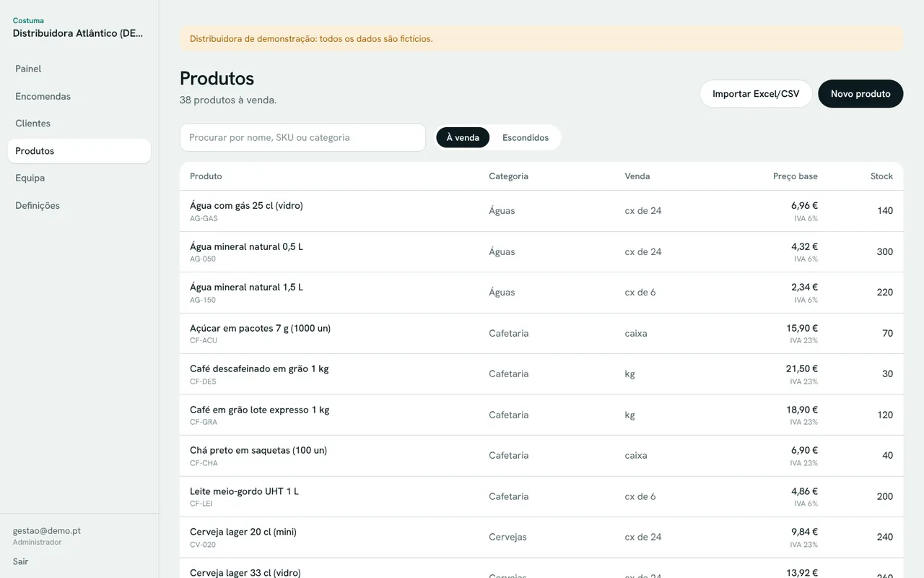Click the Importar Excel/CSV button
The width and height of the screenshot is (924, 578).
(756, 94)
